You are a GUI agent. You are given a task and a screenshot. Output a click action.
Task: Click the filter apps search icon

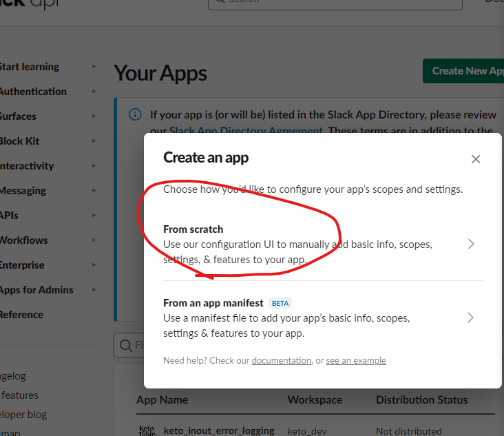coord(125,346)
